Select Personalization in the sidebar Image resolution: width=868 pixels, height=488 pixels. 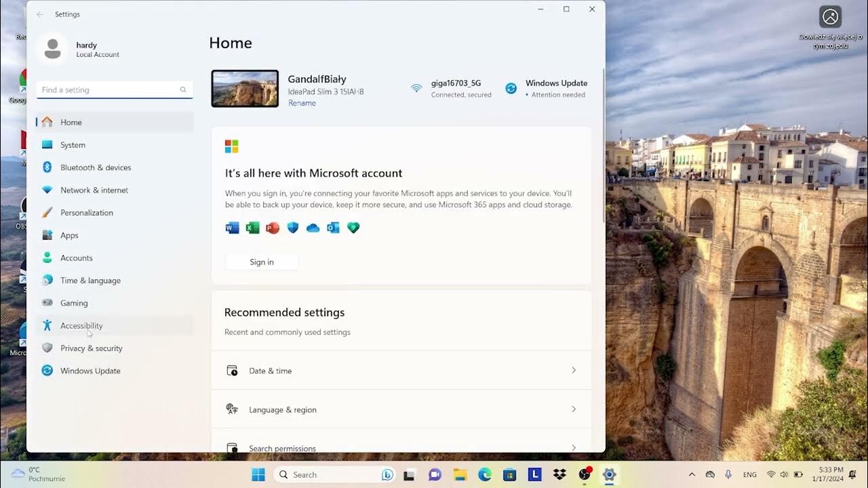coord(87,212)
